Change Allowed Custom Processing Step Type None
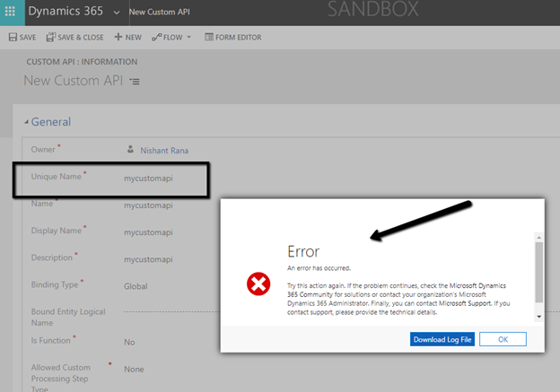 [x=134, y=370]
